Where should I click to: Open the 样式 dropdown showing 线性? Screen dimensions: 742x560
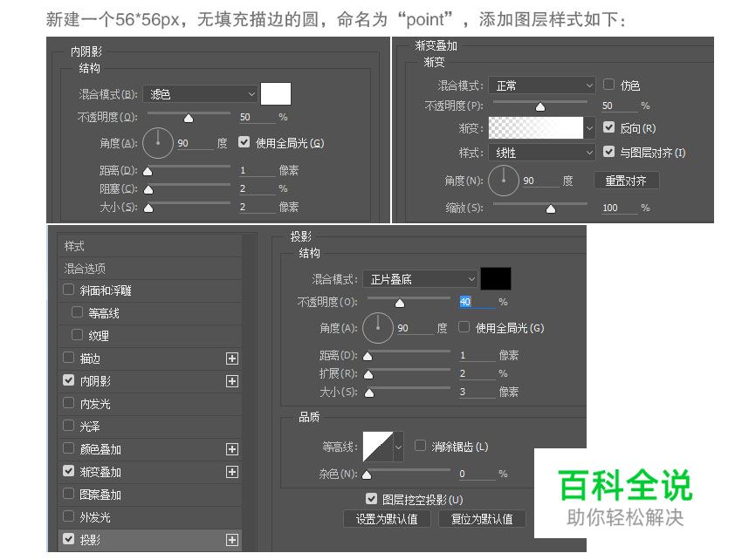pos(541,152)
